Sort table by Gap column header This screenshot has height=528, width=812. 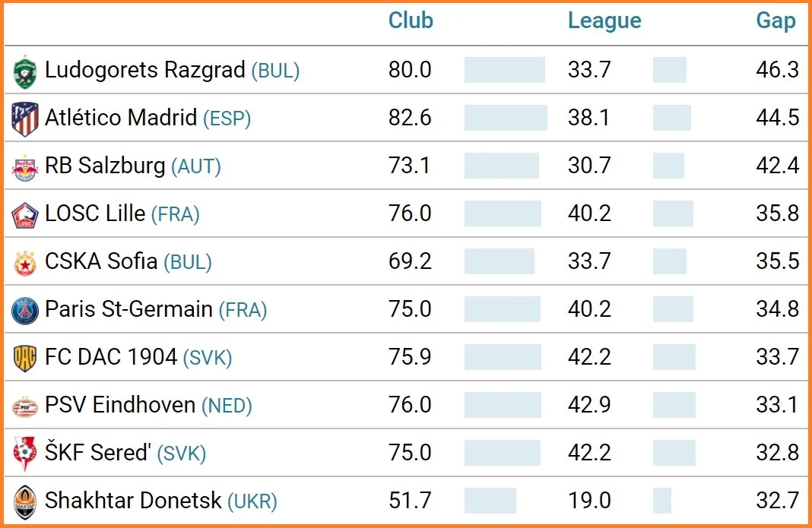coord(776,21)
